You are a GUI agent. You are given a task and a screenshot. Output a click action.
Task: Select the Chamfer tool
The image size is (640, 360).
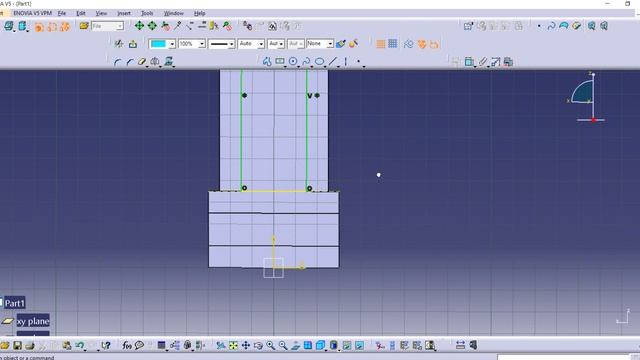pyautogui.click(x=130, y=62)
